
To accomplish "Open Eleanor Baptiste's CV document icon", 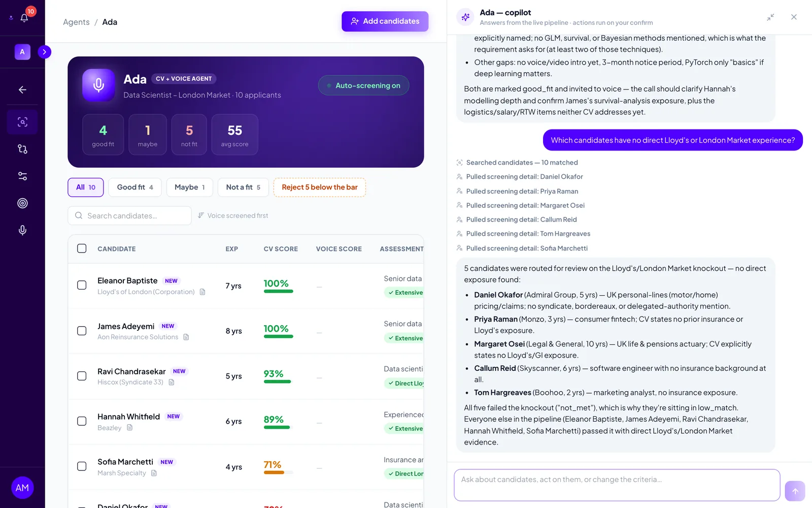I will point(202,292).
